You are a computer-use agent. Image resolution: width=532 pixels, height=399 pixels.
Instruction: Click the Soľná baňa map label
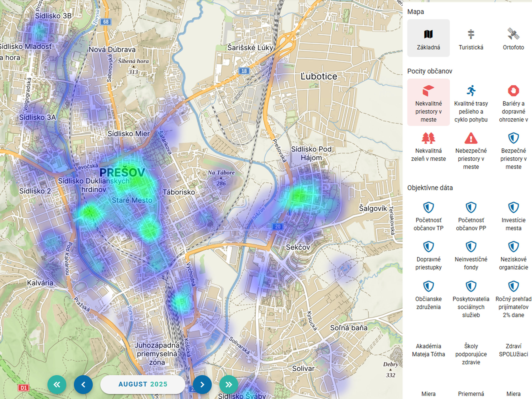(x=349, y=328)
